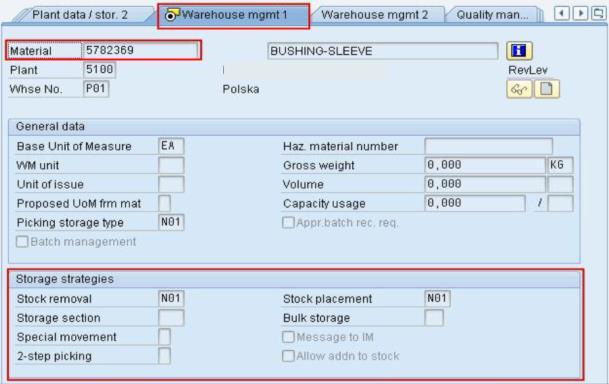Click the RevLev label

click(x=528, y=70)
